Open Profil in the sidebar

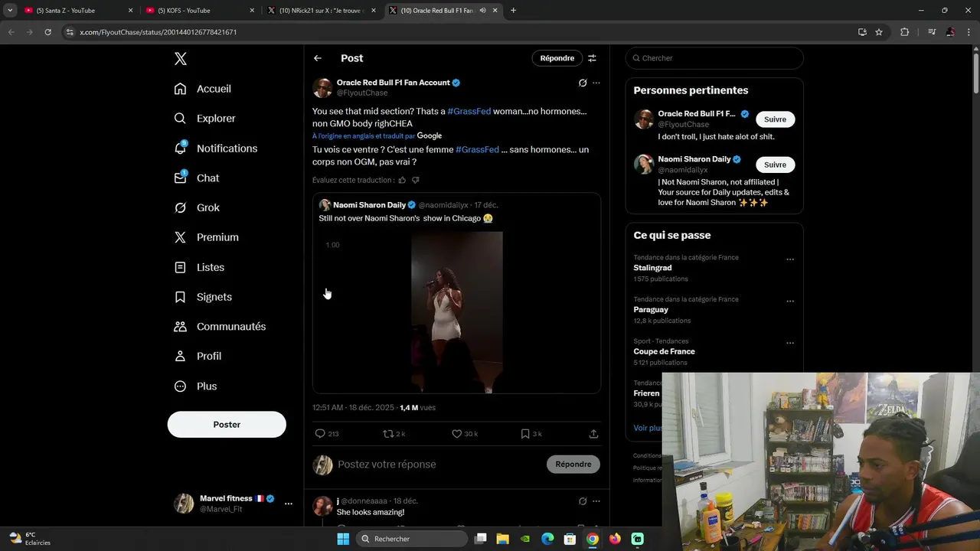coord(198,356)
